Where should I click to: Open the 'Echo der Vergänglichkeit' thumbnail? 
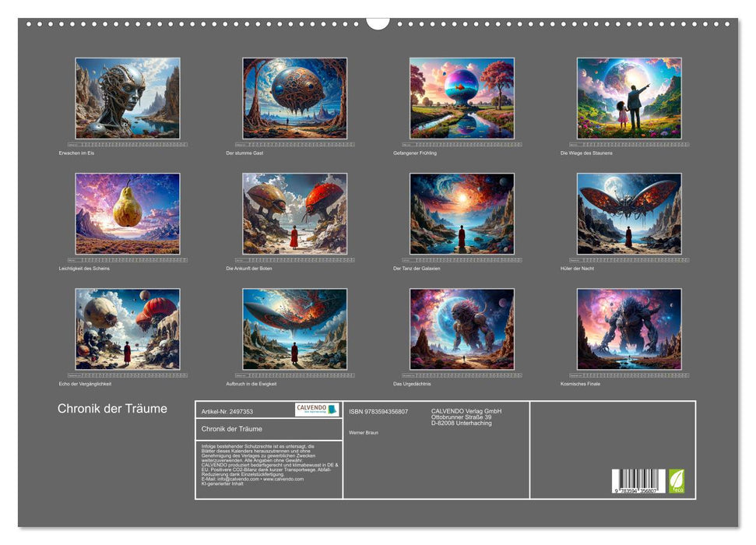click(127, 329)
